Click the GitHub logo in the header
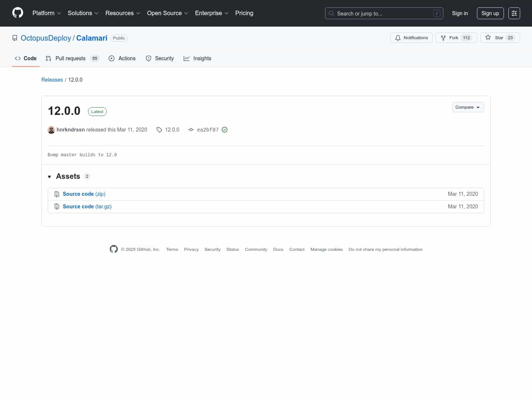 (x=17, y=12)
